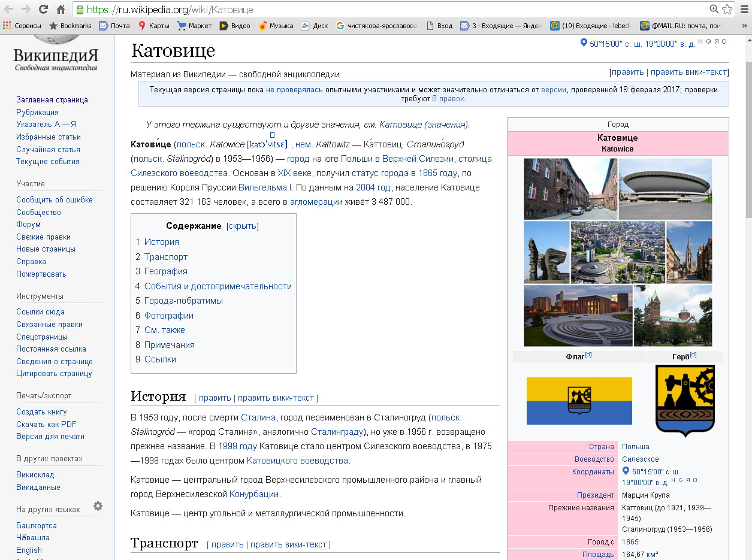Viewport: 752px width, 560px height.
Task: Reload the page with the refresh icon
Action: coord(43,10)
